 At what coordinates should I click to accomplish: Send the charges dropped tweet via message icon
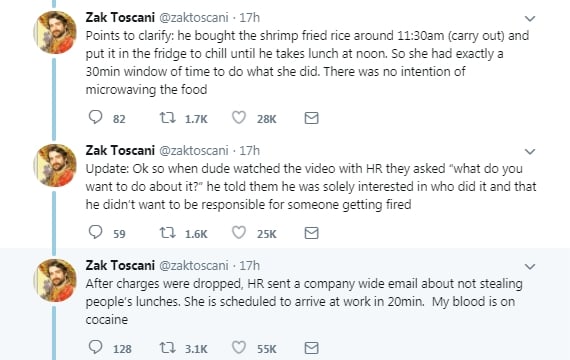tap(312, 348)
